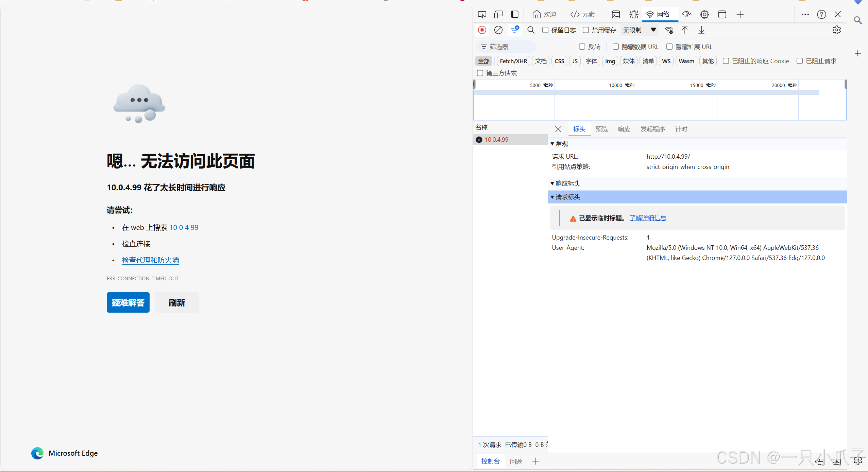Switch to the 响应 tab
Image resolution: width=868 pixels, height=472 pixels.
pyautogui.click(x=624, y=129)
